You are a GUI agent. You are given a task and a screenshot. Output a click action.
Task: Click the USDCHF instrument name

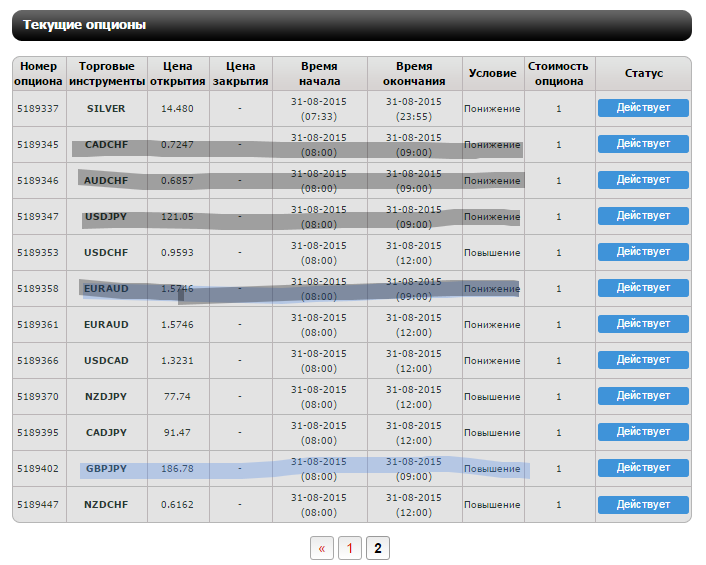point(106,253)
